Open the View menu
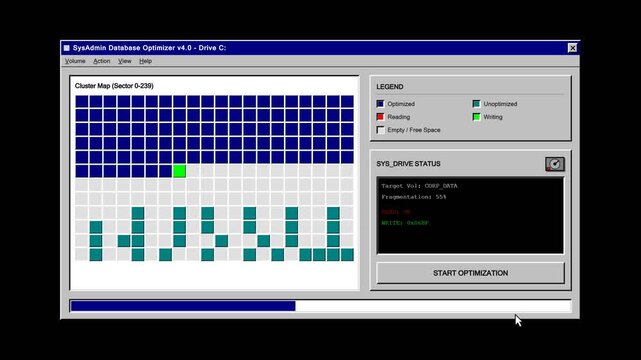 coord(125,61)
